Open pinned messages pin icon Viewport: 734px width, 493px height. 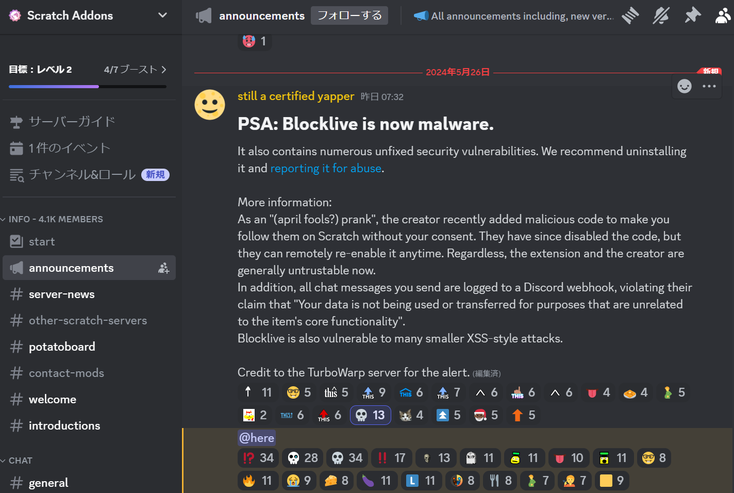point(692,15)
